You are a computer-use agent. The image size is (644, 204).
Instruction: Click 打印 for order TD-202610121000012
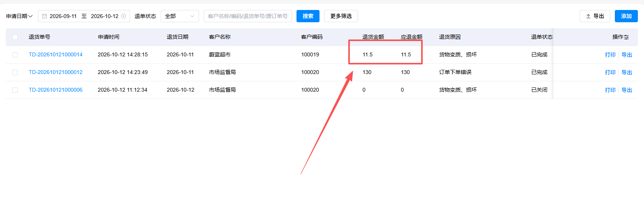[x=610, y=72]
